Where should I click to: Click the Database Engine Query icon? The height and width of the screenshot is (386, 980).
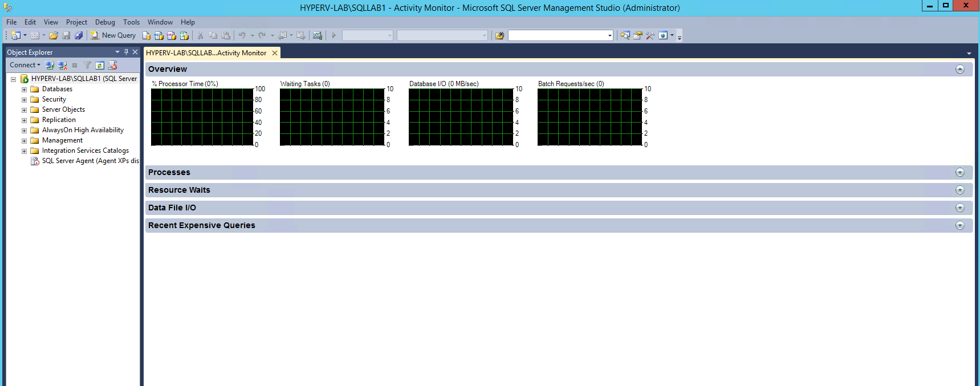[x=147, y=35]
